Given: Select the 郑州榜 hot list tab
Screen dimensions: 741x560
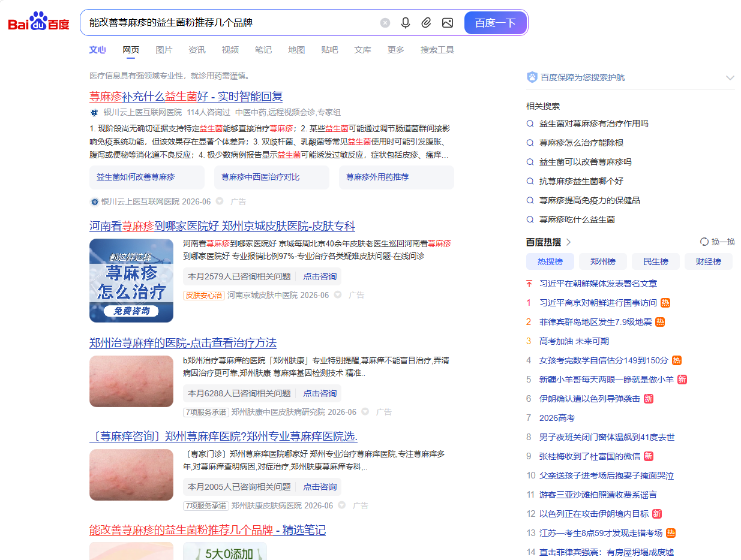Looking at the screenshot, I should (603, 261).
